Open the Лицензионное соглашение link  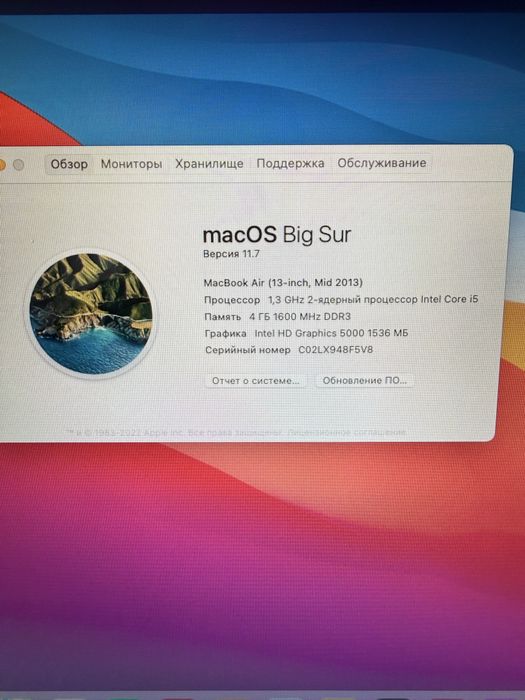346,433
